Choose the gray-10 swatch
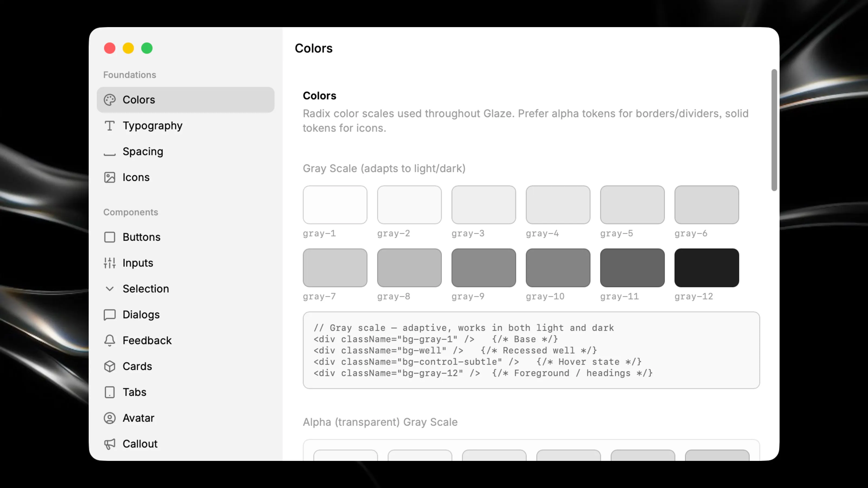Viewport: 868px width, 488px height. click(558, 268)
